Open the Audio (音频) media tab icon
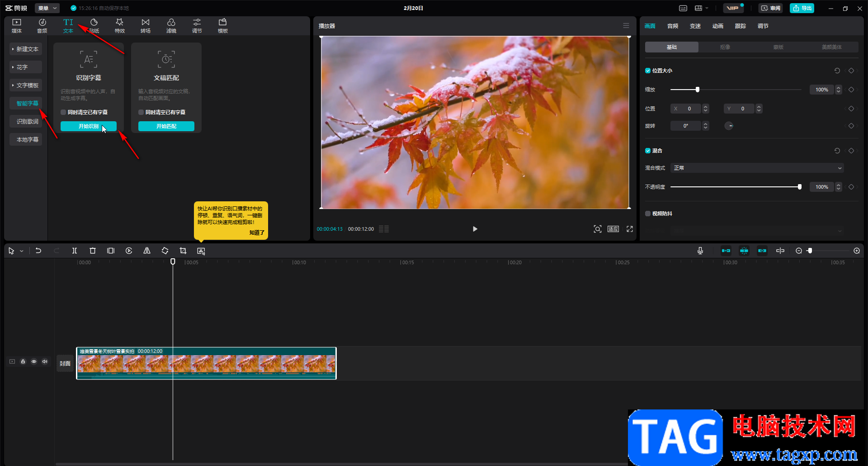 pyautogui.click(x=42, y=26)
